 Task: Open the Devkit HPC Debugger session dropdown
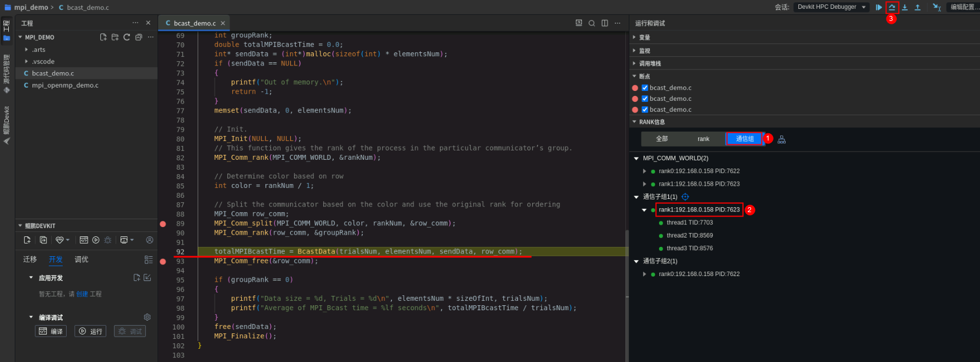(831, 7)
